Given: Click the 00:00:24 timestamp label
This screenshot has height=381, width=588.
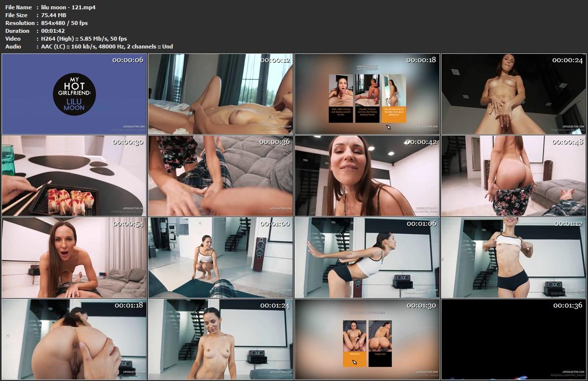Looking at the screenshot, I should 567,60.
